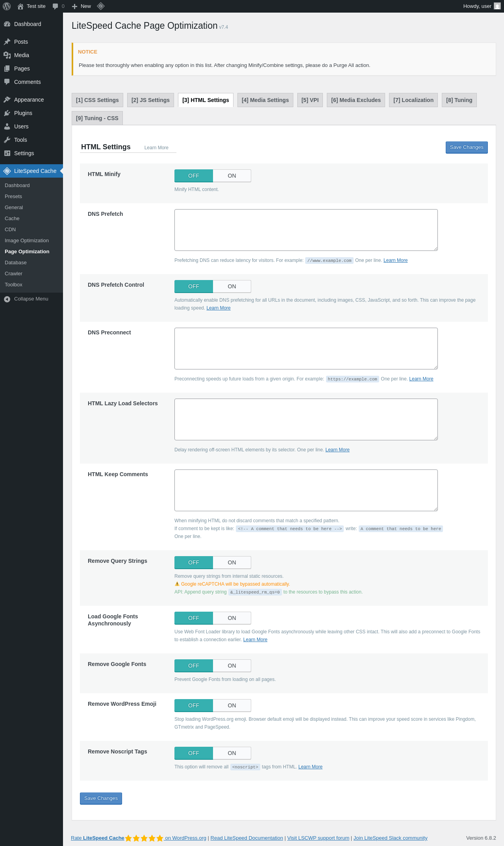
Task: Open the Media Excludes tab
Action: [x=356, y=100]
